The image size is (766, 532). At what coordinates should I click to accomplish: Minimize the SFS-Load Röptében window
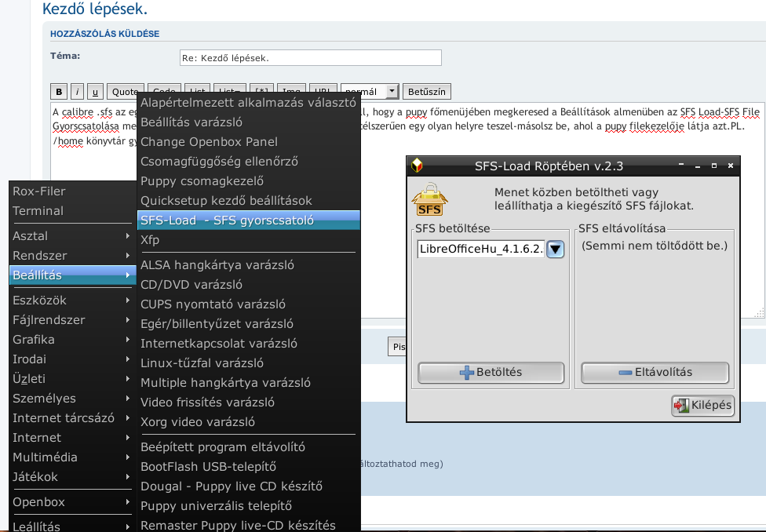698,166
